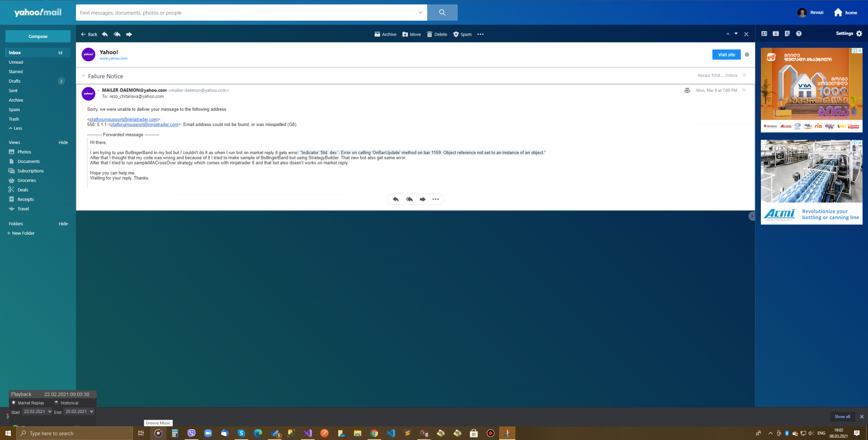The image size is (868, 440).
Task: Click Show all in the downloads bar
Action: pyautogui.click(x=842, y=417)
